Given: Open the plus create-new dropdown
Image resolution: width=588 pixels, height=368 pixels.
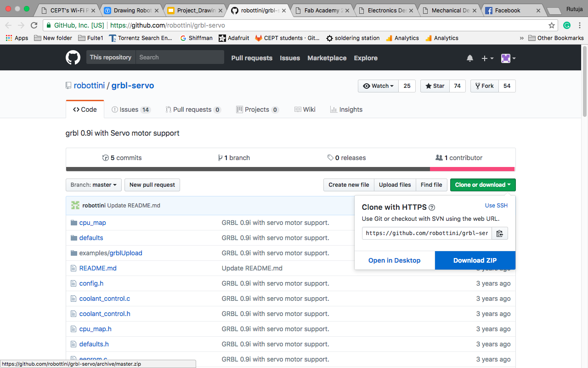Looking at the screenshot, I should (487, 58).
